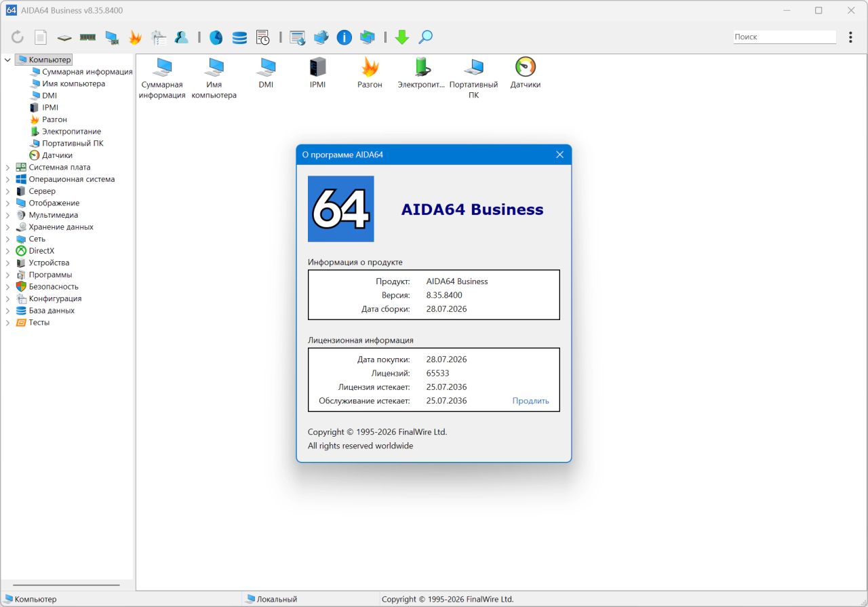The image size is (868, 607).
Task: Select Конфигурация in the sidebar tree
Action: [55, 298]
